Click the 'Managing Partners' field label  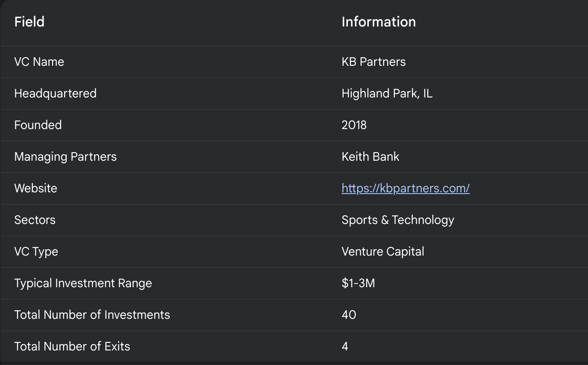coord(65,156)
